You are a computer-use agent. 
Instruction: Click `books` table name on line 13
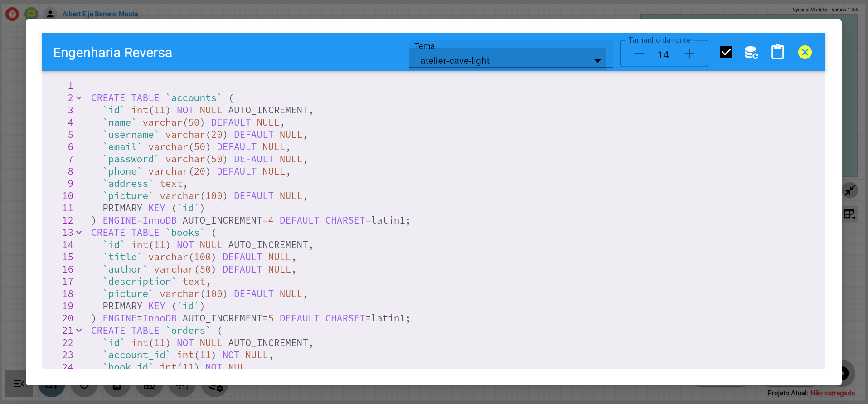(185, 233)
